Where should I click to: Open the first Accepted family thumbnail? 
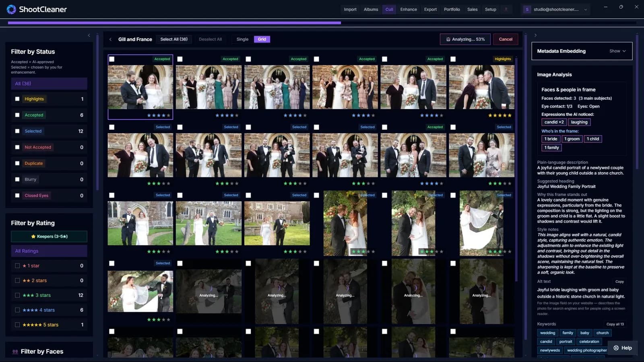coord(140,87)
